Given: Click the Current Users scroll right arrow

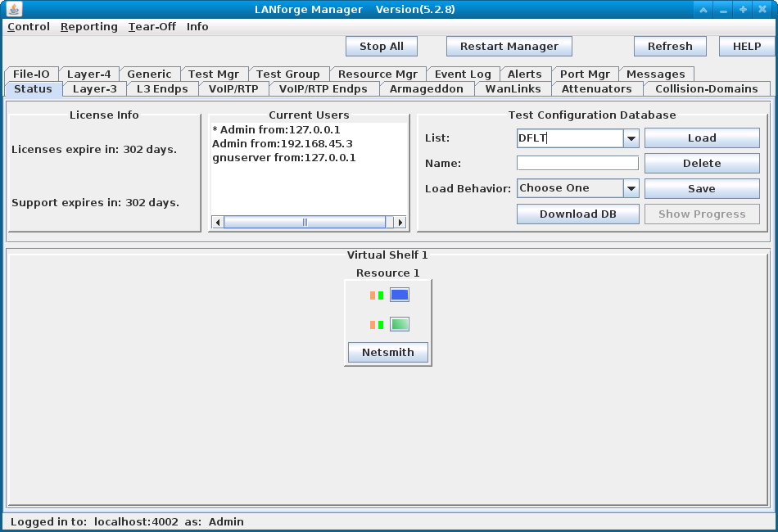Looking at the screenshot, I should click(x=400, y=222).
